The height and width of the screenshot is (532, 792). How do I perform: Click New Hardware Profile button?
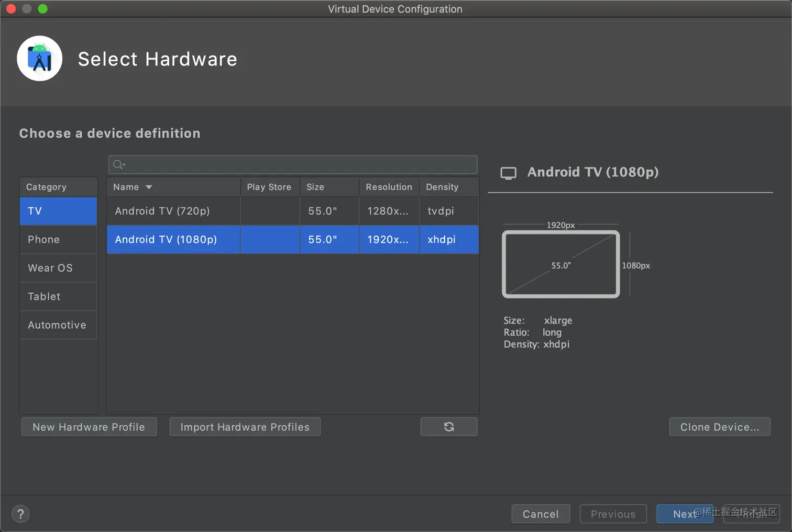pos(89,427)
